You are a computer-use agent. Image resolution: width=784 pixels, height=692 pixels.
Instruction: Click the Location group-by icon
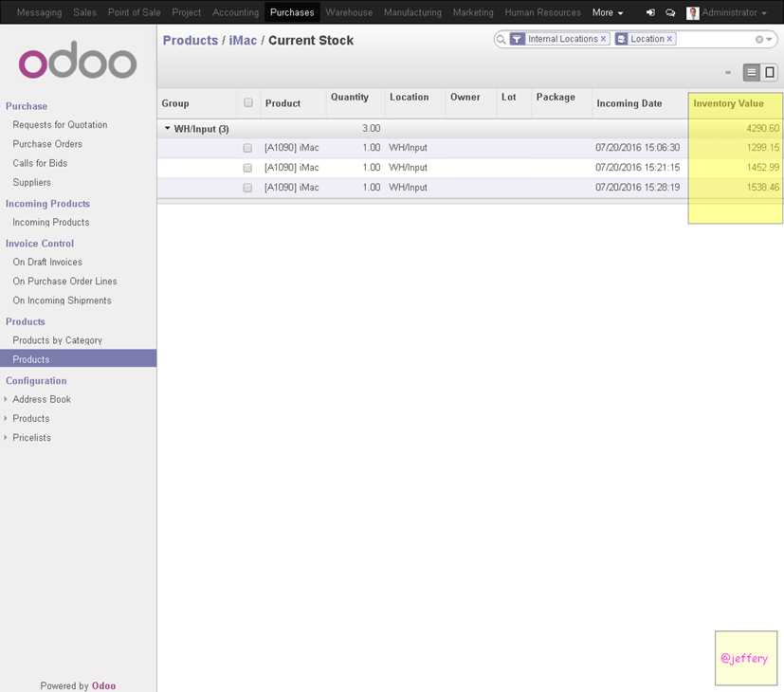coord(621,39)
